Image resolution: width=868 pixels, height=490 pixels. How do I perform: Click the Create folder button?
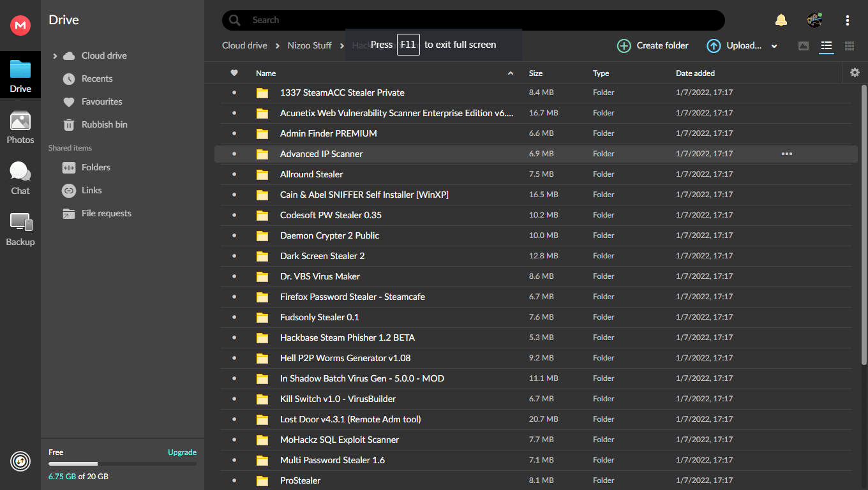tap(653, 46)
